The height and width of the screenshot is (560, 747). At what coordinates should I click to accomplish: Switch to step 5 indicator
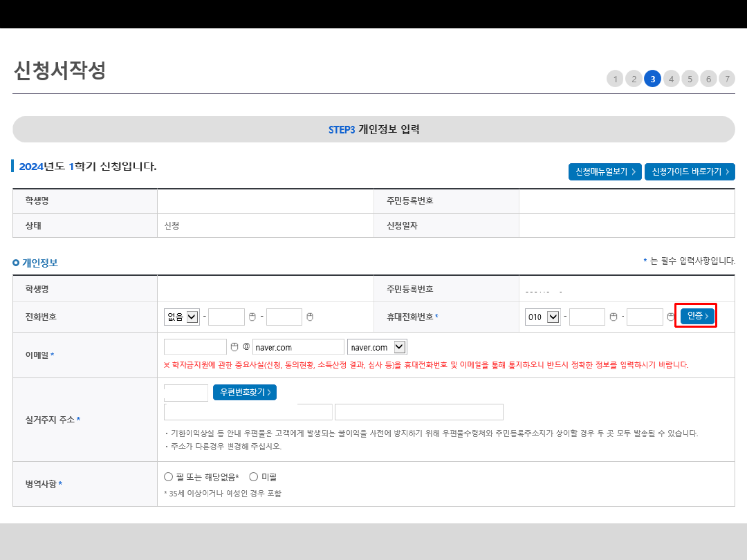(x=690, y=79)
